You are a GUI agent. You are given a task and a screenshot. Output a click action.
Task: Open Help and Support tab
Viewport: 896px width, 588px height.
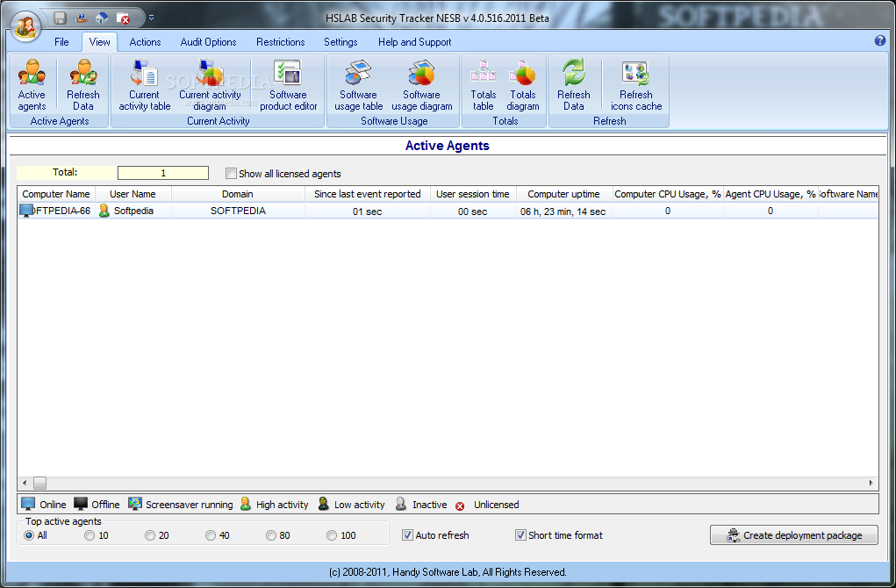pos(415,42)
